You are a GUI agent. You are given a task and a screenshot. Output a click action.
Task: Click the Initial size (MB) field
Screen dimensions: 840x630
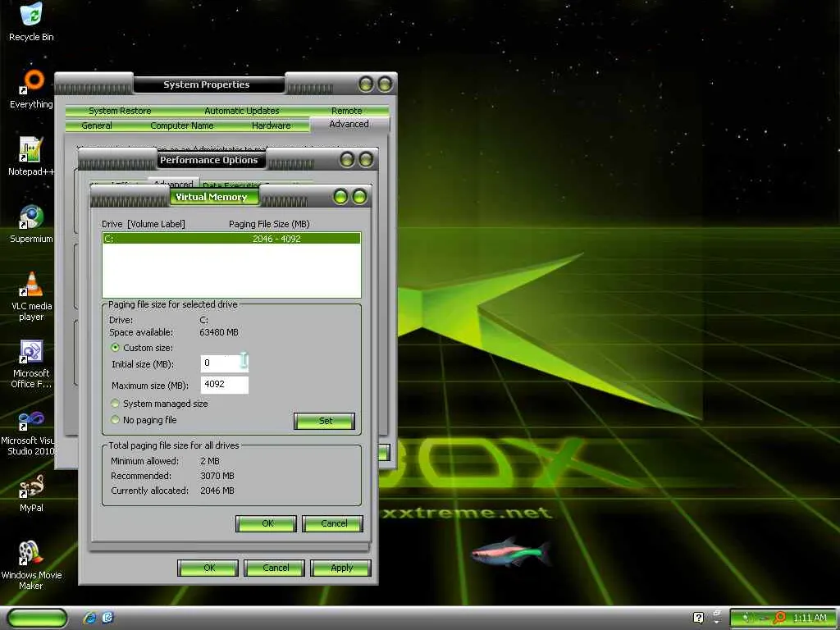pos(224,363)
